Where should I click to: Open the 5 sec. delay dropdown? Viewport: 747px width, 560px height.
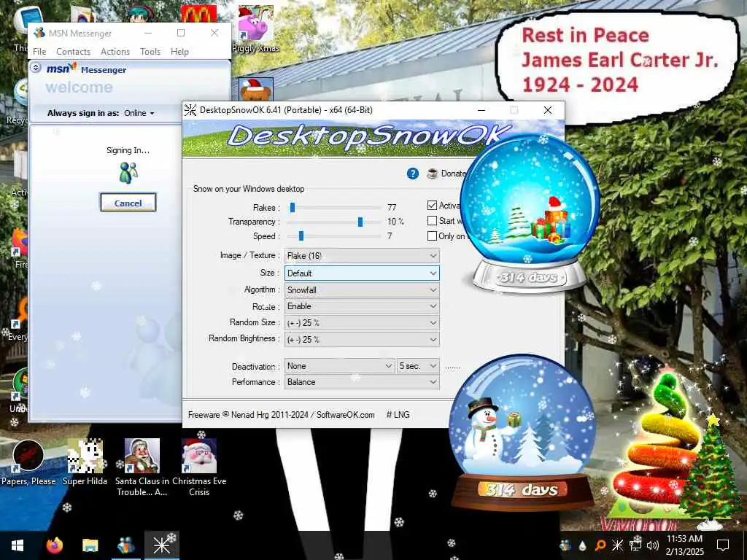pos(418,366)
